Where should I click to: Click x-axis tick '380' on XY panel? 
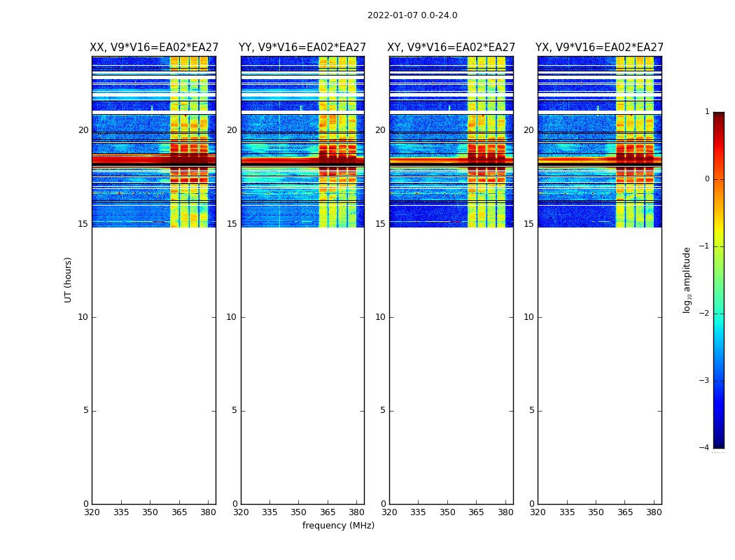[x=505, y=512]
